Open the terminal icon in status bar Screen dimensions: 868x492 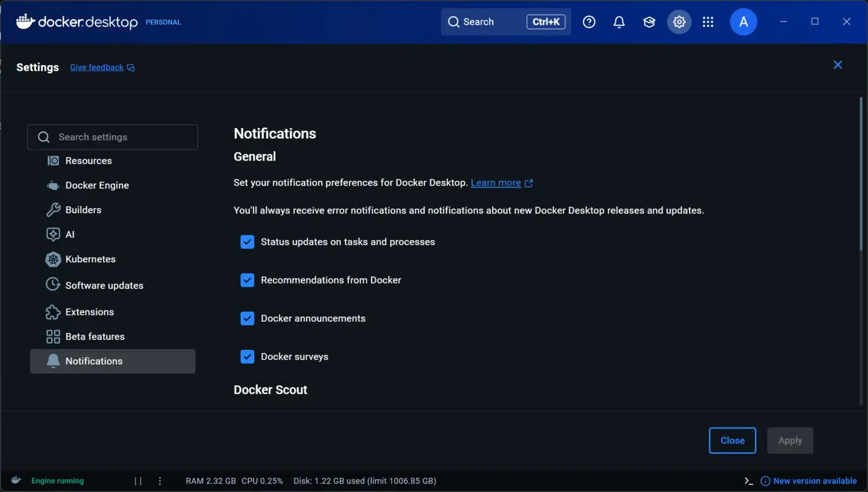[x=748, y=480]
